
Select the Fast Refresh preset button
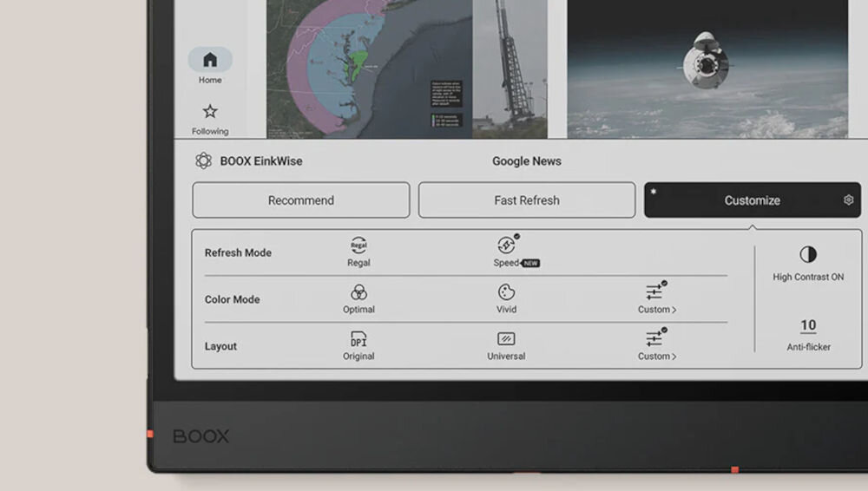coord(527,200)
